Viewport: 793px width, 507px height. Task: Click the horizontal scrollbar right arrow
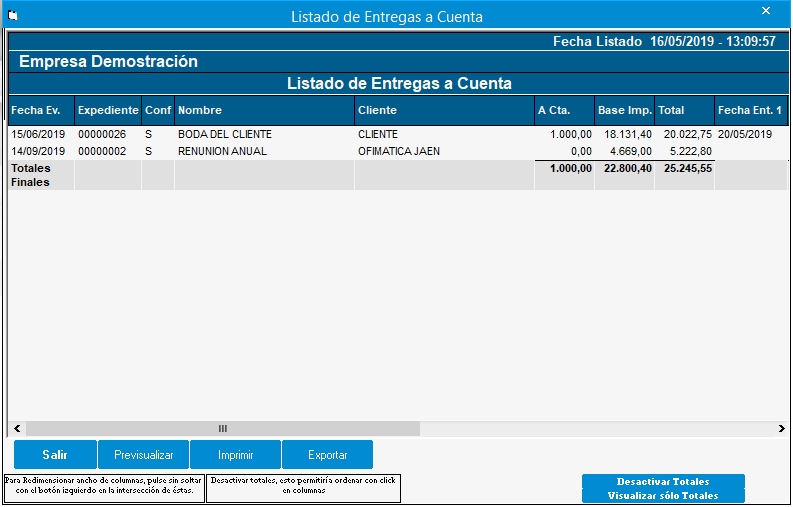pyautogui.click(x=781, y=429)
